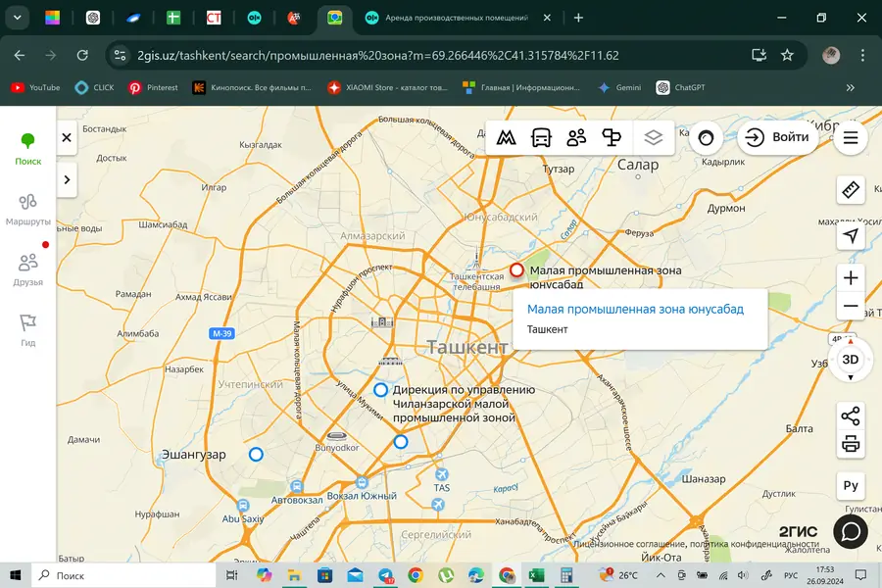Click the Войти login button
Viewport: 882px width, 588px height.
tap(777, 137)
